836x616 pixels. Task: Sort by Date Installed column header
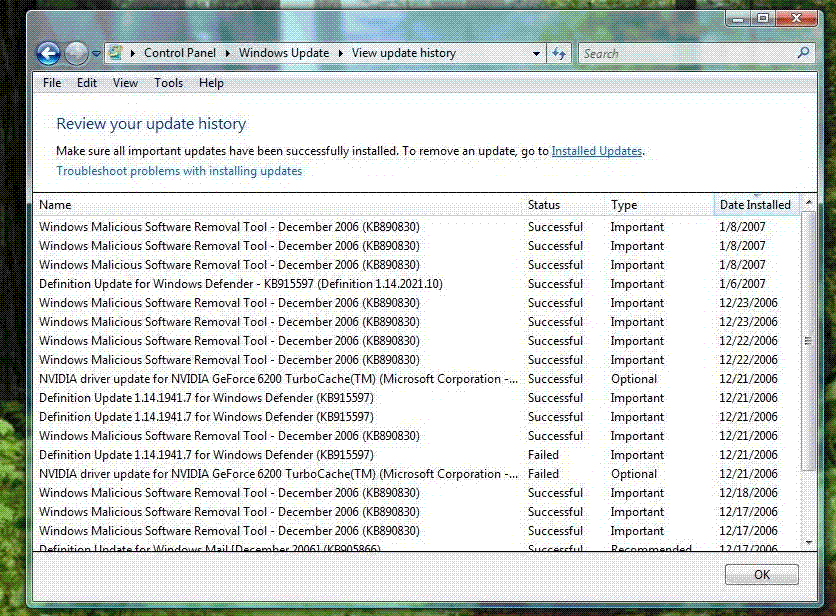pos(757,205)
